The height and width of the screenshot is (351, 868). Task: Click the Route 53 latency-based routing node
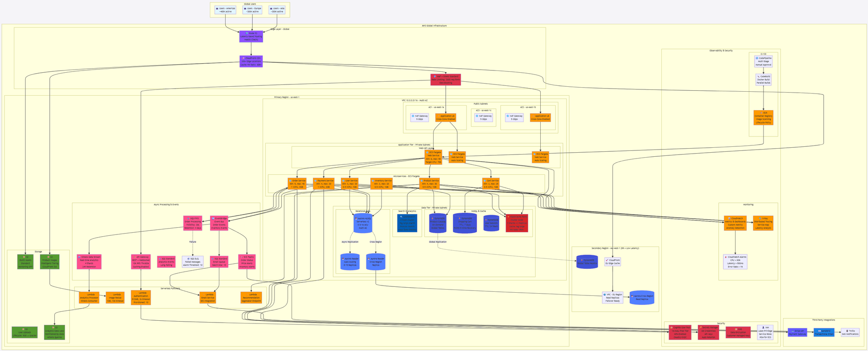click(251, 37)
